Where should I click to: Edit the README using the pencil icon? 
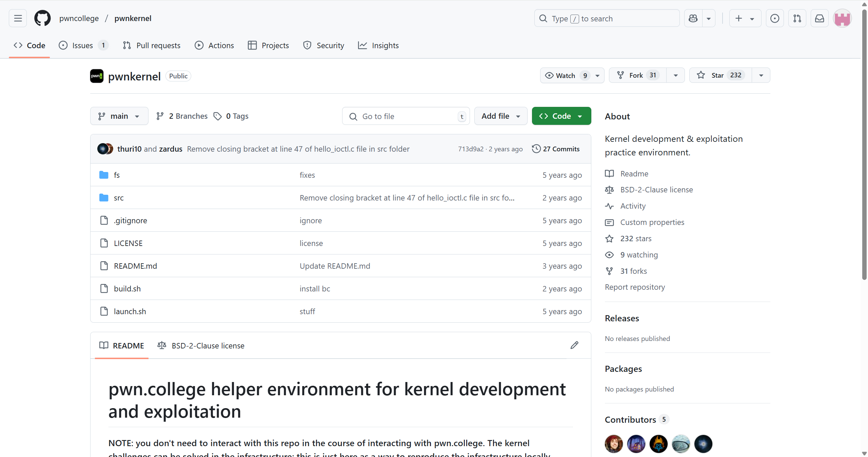click(574, 345)
